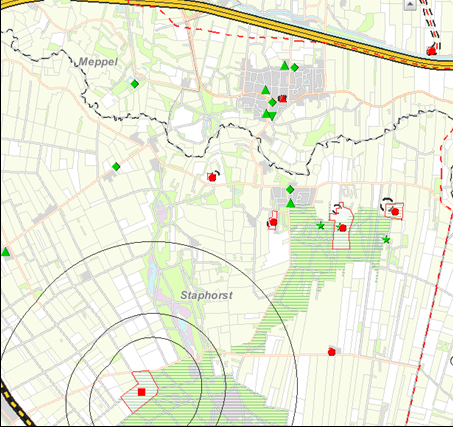This screenshot has height=427, width=453.
Task: Click the red marker in the northern gray town center
Action: point(283,99)
